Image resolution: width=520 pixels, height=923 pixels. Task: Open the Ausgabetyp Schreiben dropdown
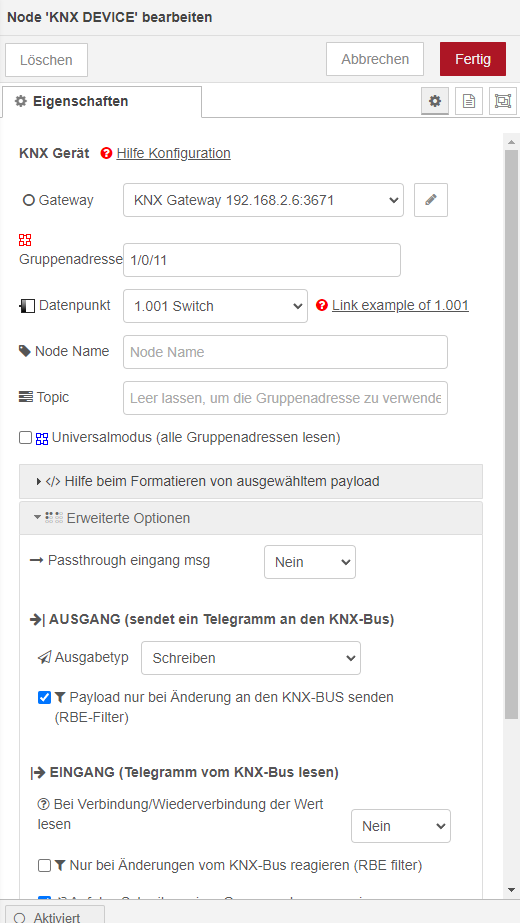point(251,658)
